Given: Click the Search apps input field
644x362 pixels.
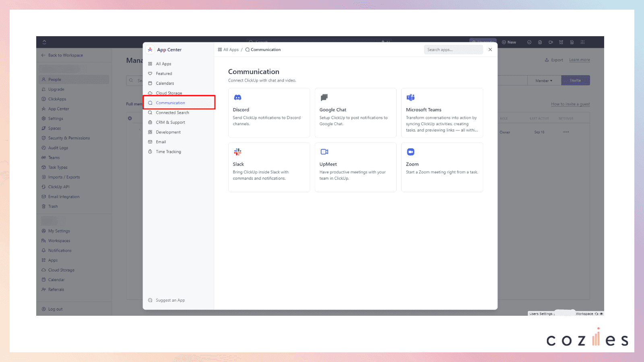Looking at the screenshot, I should click(x=453, y=49).
